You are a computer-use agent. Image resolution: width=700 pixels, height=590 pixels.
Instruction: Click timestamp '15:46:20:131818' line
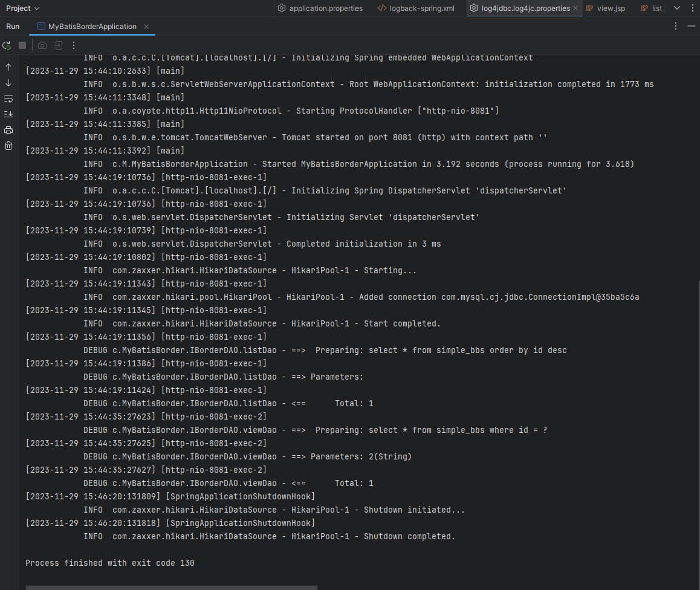pos(170,523)
